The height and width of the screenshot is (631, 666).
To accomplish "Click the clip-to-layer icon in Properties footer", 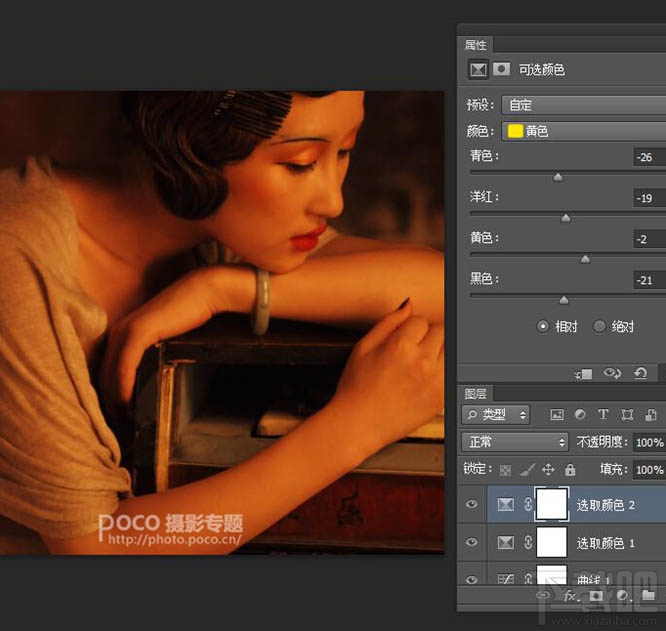I will pos(584,374).
